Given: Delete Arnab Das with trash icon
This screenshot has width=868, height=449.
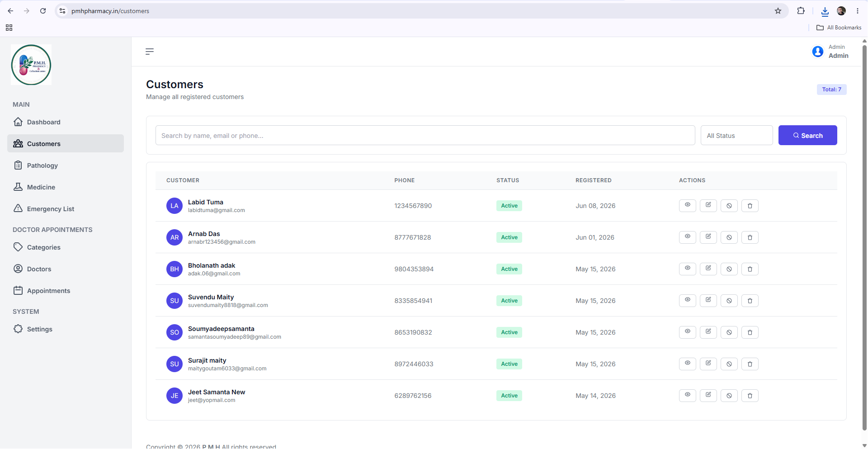Looking at the screenshot, I should [750, 237].
